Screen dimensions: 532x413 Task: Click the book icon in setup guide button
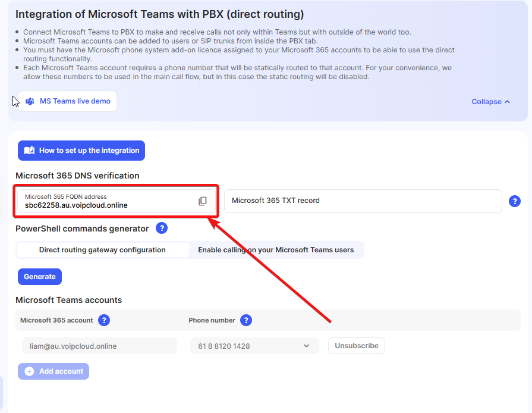(x=29, y=151)
